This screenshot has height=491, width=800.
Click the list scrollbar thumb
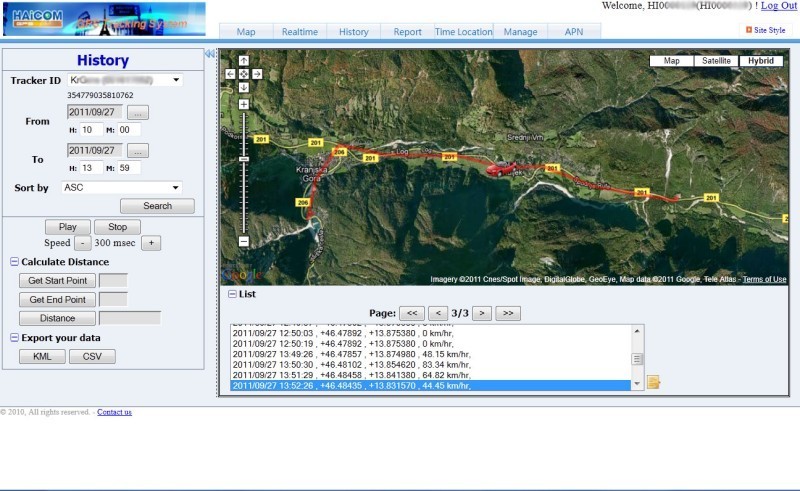click(x=637, y=359)
